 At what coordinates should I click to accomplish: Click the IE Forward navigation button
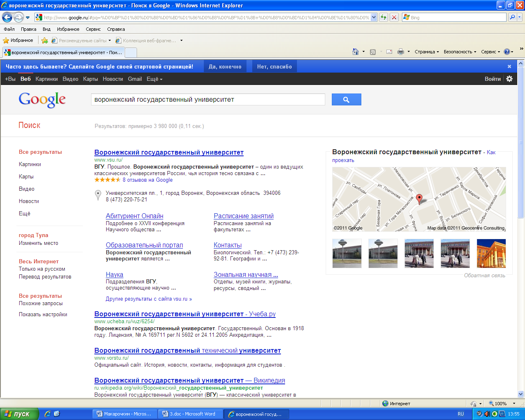tap(18, 17)
